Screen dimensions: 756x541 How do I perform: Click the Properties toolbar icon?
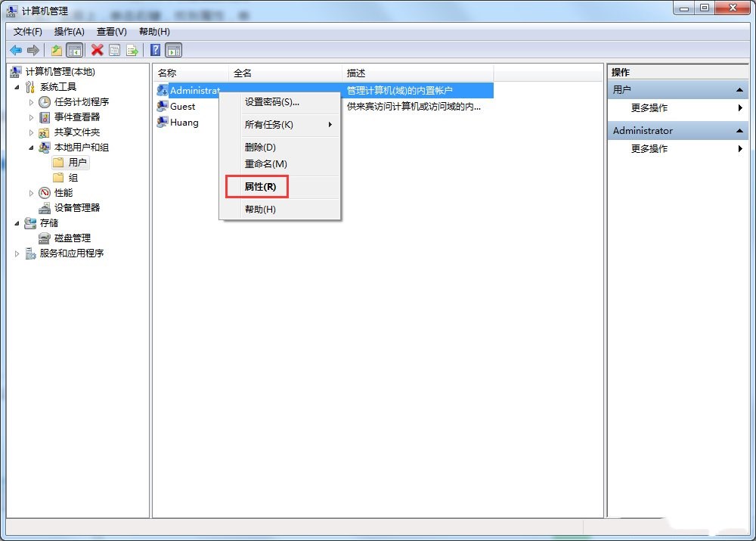point(115,50)
